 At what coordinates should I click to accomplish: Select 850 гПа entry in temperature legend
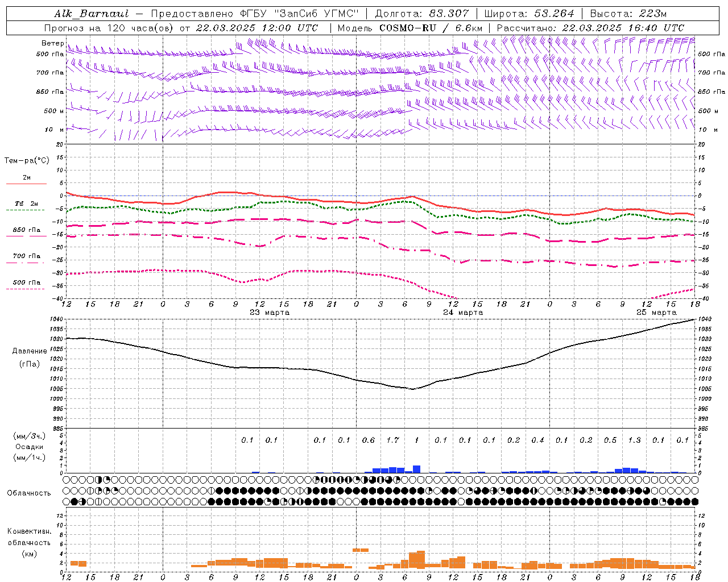coord(27,230)
